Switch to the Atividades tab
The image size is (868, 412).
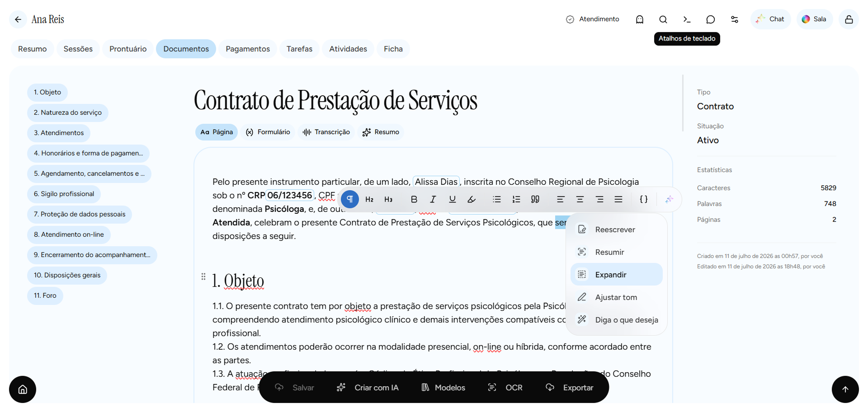pyautogui.click(x=348, y=49)
